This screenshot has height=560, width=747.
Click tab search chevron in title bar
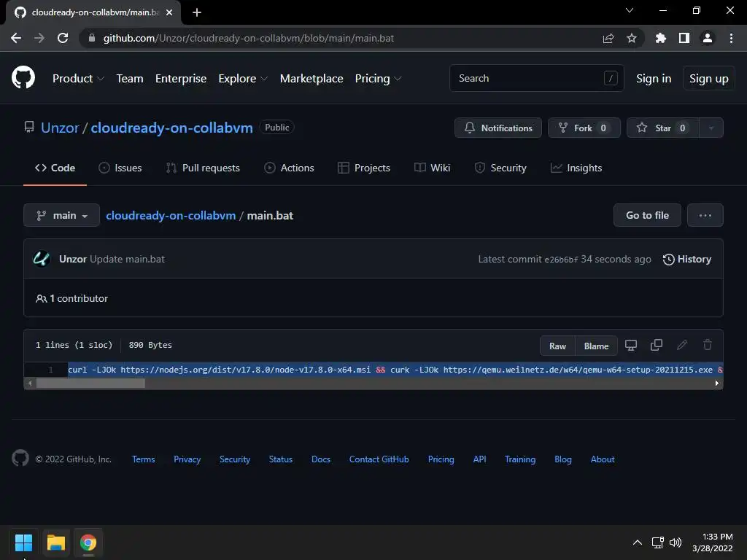point(630,10)
